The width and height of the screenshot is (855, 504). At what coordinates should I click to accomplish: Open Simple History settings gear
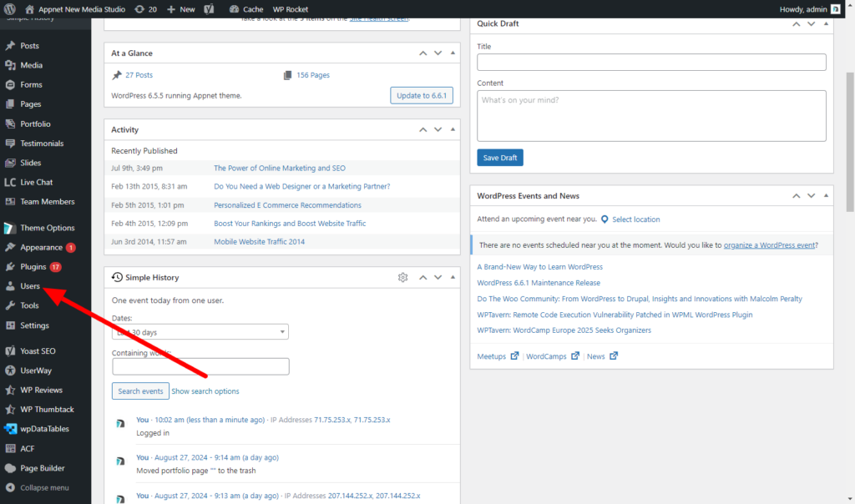pyautogui.click(x=403, y=277)
